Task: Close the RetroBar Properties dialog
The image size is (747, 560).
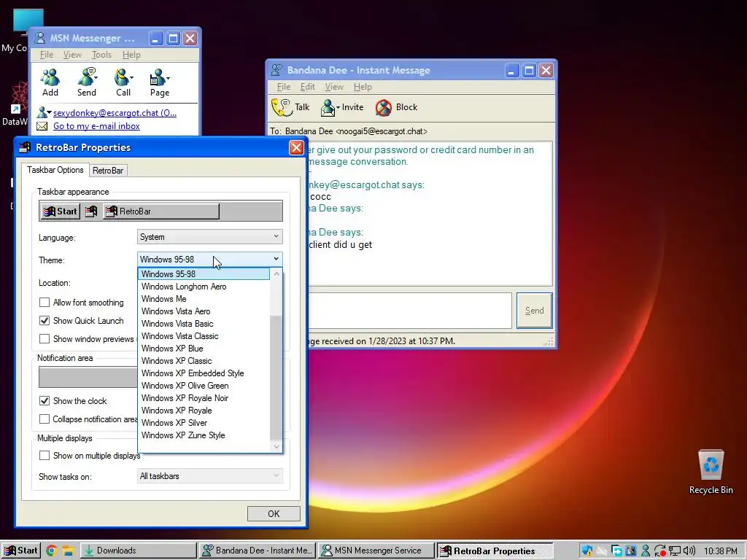Action: [296, 147]
